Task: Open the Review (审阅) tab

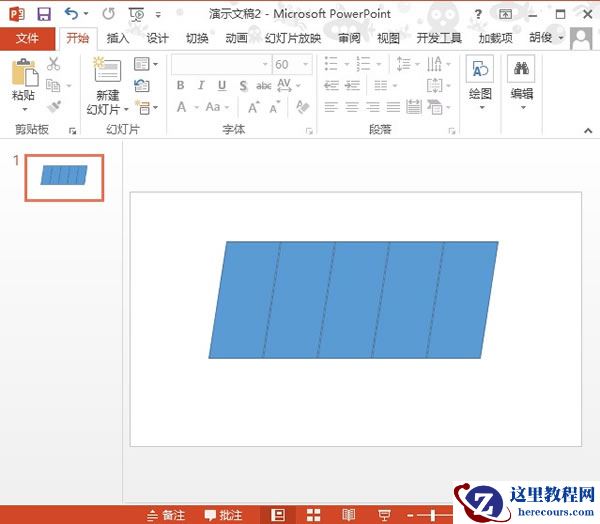Action: click(x=349, y=38)
